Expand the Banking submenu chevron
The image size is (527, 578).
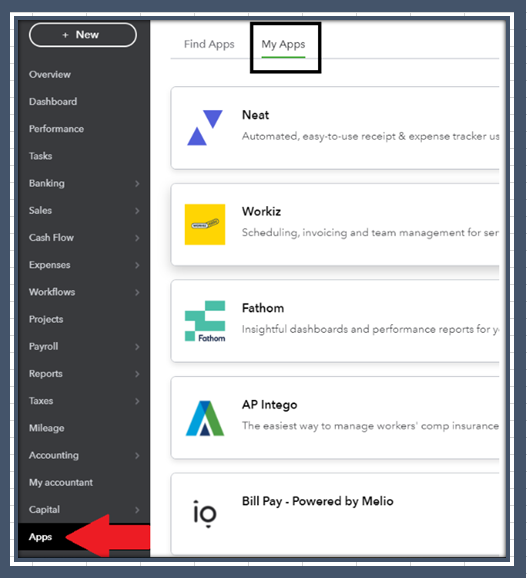pyautogui.click(x=137, y=183)
